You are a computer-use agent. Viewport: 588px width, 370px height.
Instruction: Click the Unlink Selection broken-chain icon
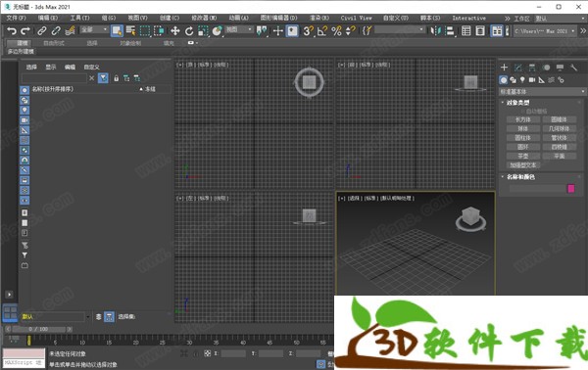(56, 30)
